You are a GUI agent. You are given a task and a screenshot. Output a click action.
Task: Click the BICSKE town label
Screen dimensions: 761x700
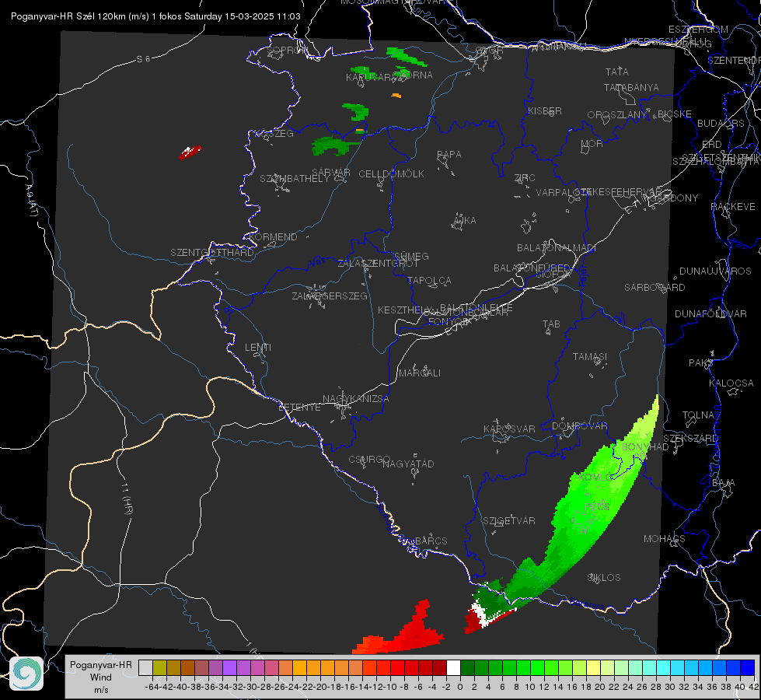(x=674, y=114)
